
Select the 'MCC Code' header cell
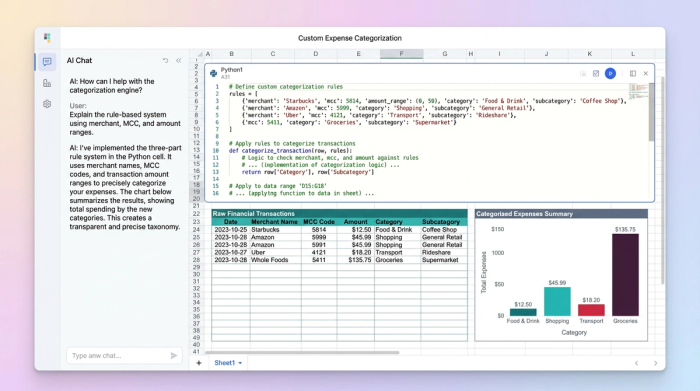[x=319, y=222]
